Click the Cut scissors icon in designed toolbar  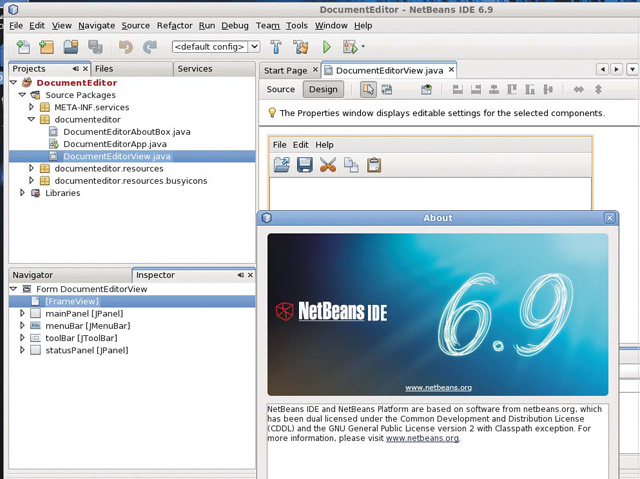(328, 165)
